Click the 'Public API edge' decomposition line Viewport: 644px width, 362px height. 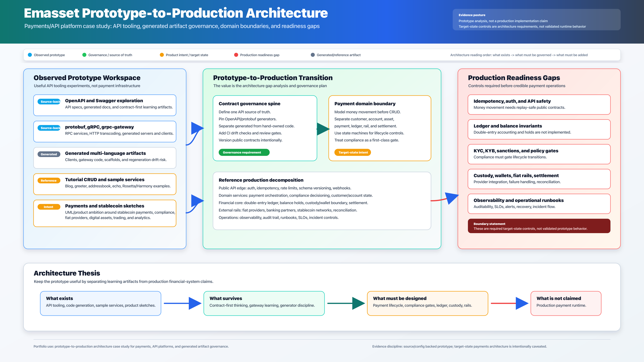[x=285, y=188]
